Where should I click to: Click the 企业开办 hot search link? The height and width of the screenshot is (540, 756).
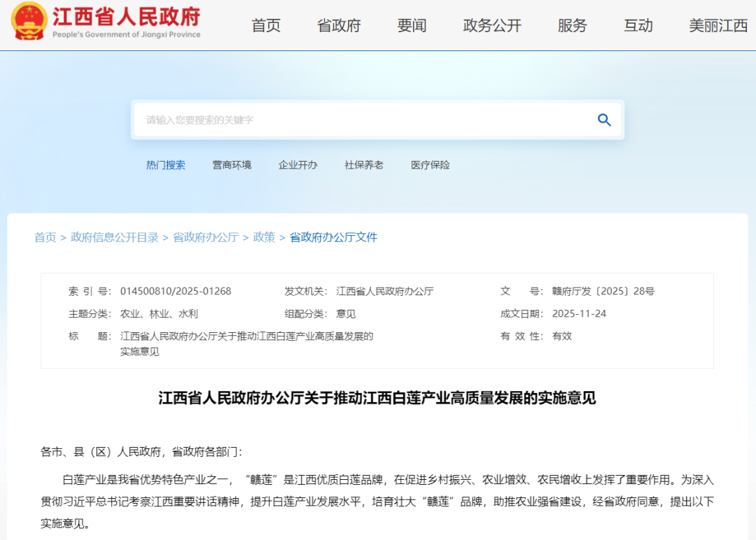[x=297, y=165]
